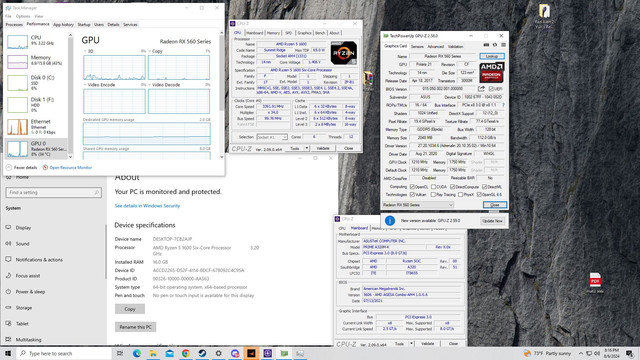Image resolution: width=640 pixels, height=360 pixels.
Task: Click the Validate button in upper CPU-Z
Action: coord(323,148)
